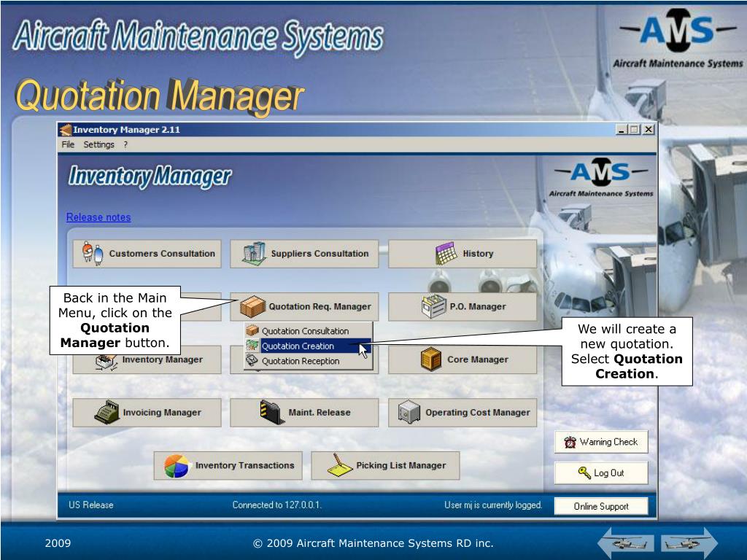
Task: Click the 'Inventory Manager 2.11' window title
Action: coord(127,130)
